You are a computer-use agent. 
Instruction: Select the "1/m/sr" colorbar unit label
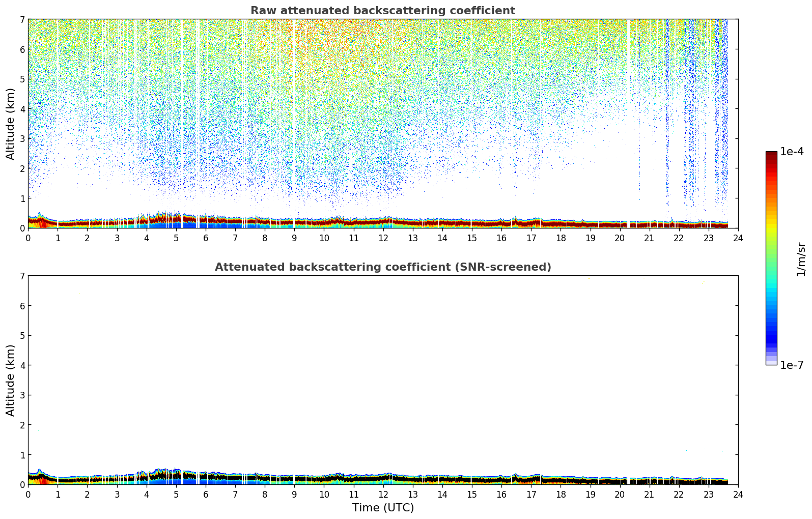801,258
